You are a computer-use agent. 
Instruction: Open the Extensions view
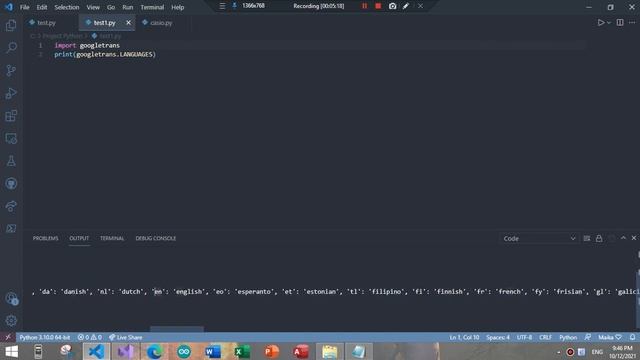(11, 116)
